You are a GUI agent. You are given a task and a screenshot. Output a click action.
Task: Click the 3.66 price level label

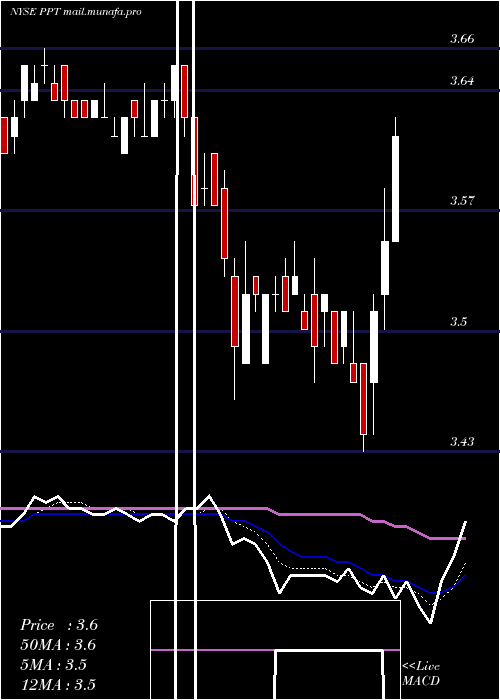(x=462, y=39)
